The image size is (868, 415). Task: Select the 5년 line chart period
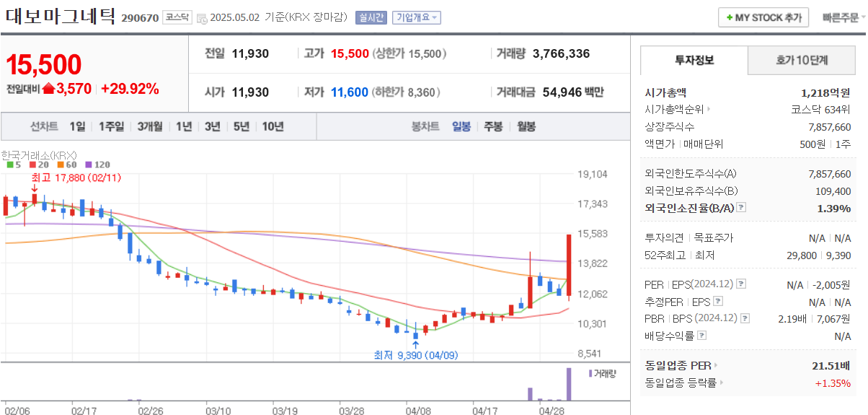[x=242, y=126]
